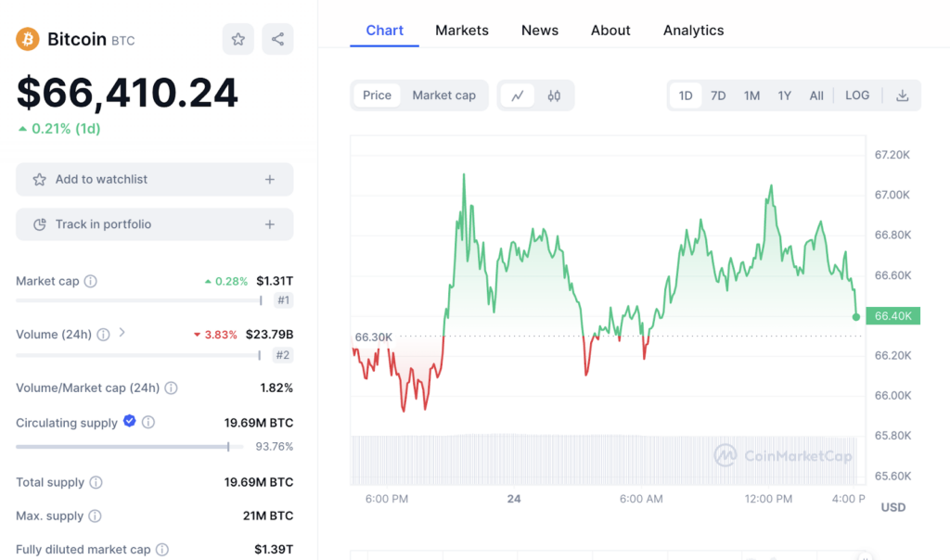
Task: Select the 1Y time range button
Action: 784,95
